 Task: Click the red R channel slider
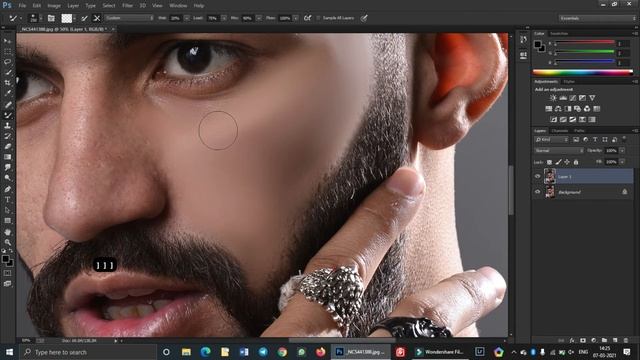coord(584,42)
